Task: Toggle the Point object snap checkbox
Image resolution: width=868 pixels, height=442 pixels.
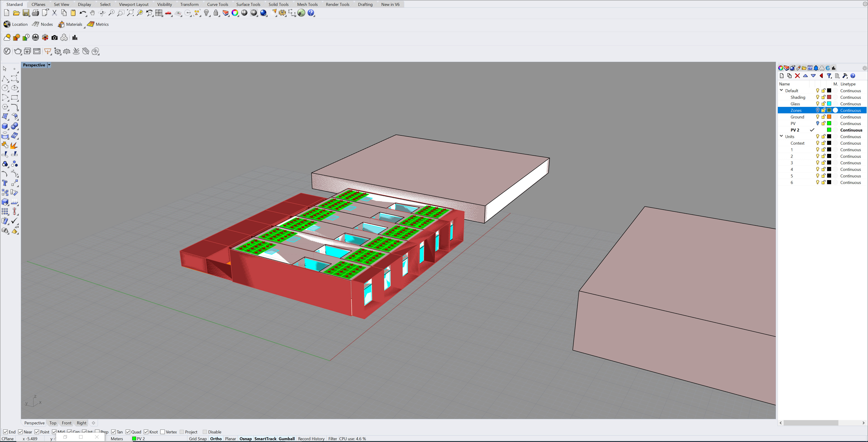Action: point(37,432)
